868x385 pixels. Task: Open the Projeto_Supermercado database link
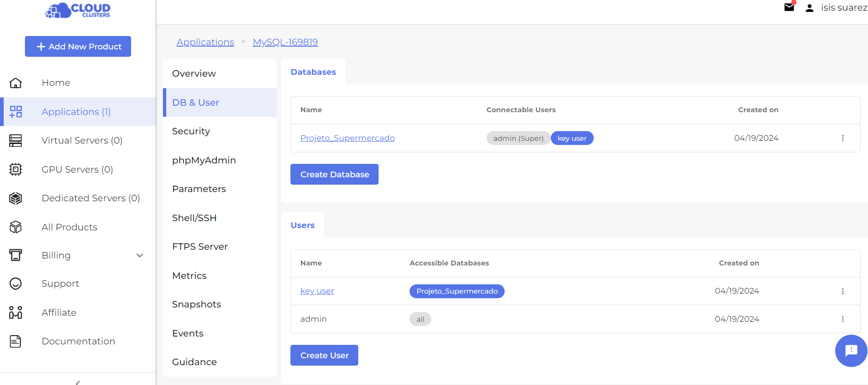(347, 138)
